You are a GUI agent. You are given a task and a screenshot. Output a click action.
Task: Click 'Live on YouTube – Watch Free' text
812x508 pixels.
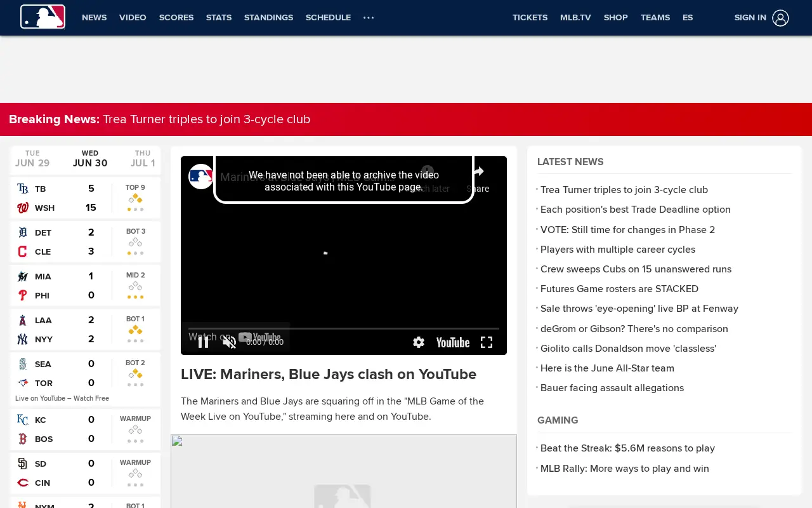point(62,398)
